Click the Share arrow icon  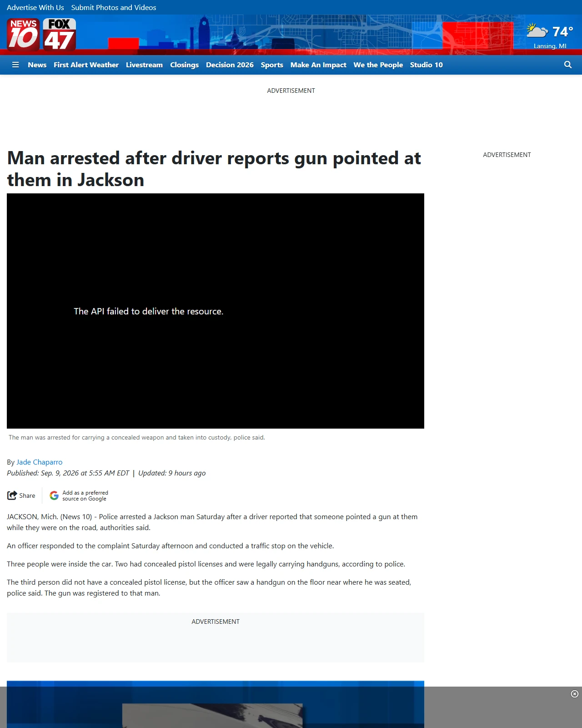(12, 495)
